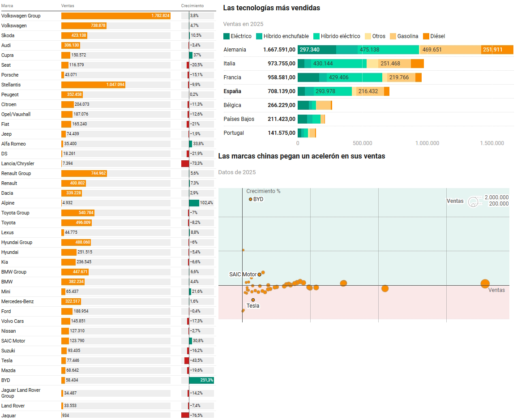This screenshot has height=420, width=517.
Task: Click Stellantis sales bar 1.047.094
Action: click(x=93, y=85)
